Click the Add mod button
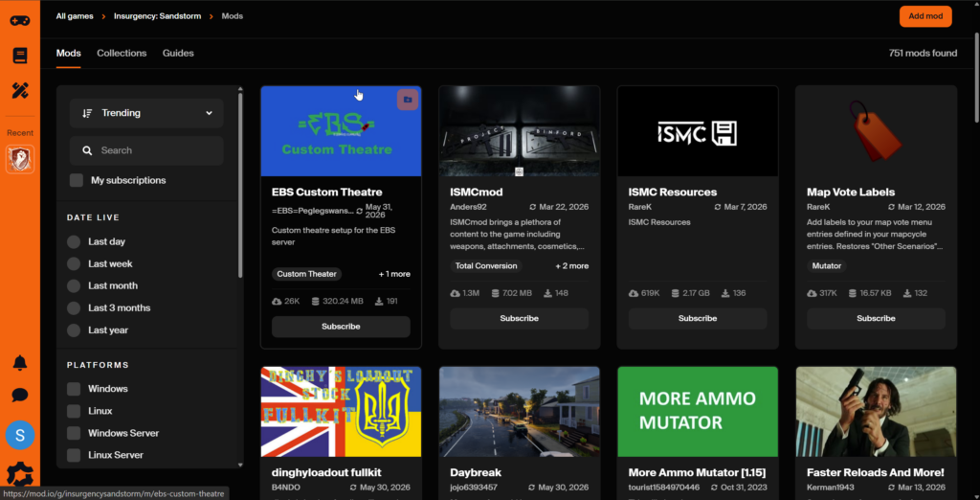 point(925,16)
